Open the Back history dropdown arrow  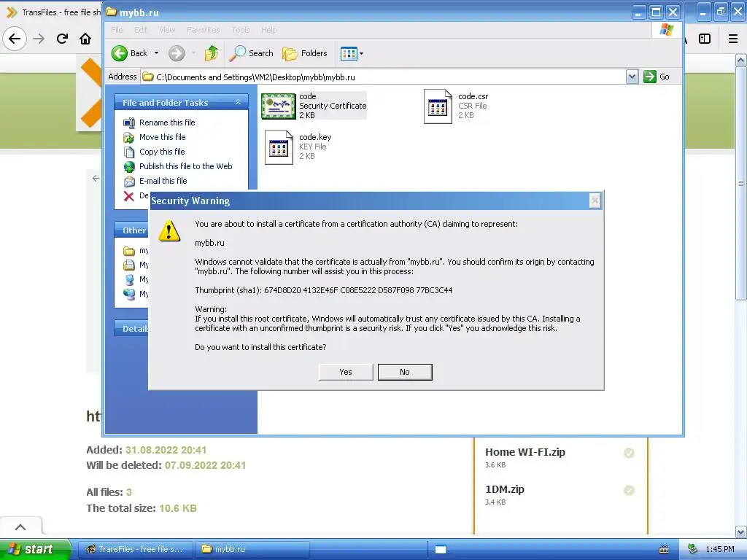156,53
